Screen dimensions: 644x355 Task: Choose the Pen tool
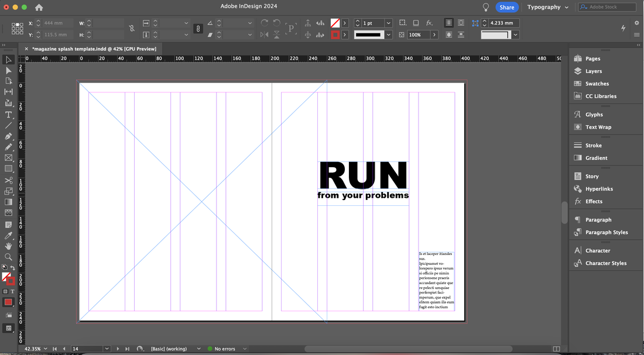8,136
